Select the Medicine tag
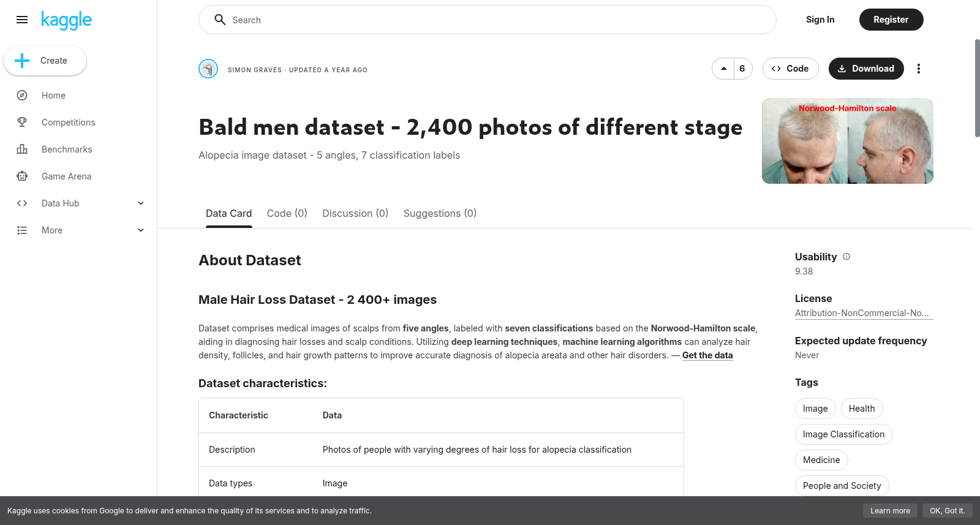This screenshot has width=980, height=525. (821, 460)
